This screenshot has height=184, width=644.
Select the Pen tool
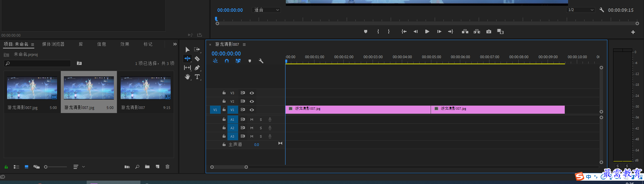point(197,68)
